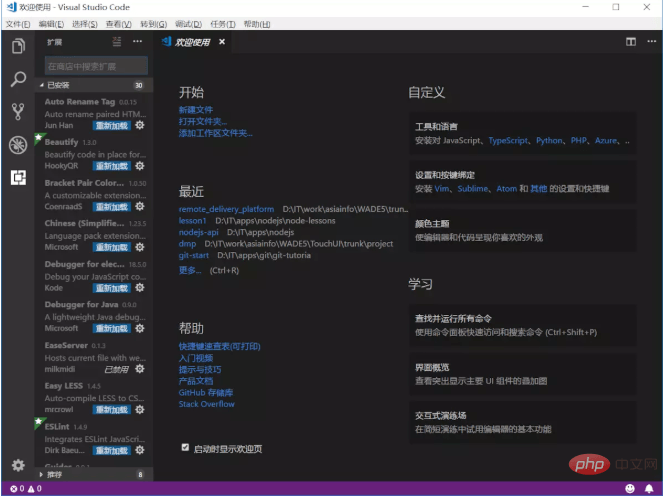Open recent lesson1 folder
668x497 pixels.
coord(192,221)
